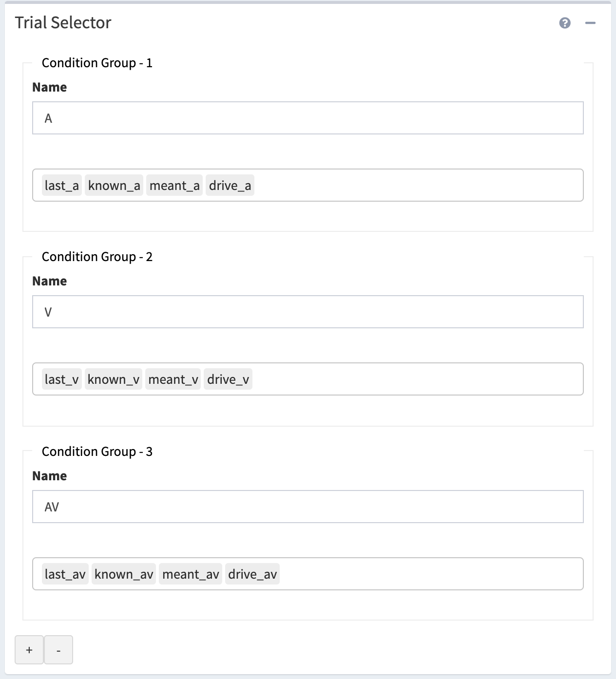
Task: Select the known_v condition tag
Action: click(114, 379)
